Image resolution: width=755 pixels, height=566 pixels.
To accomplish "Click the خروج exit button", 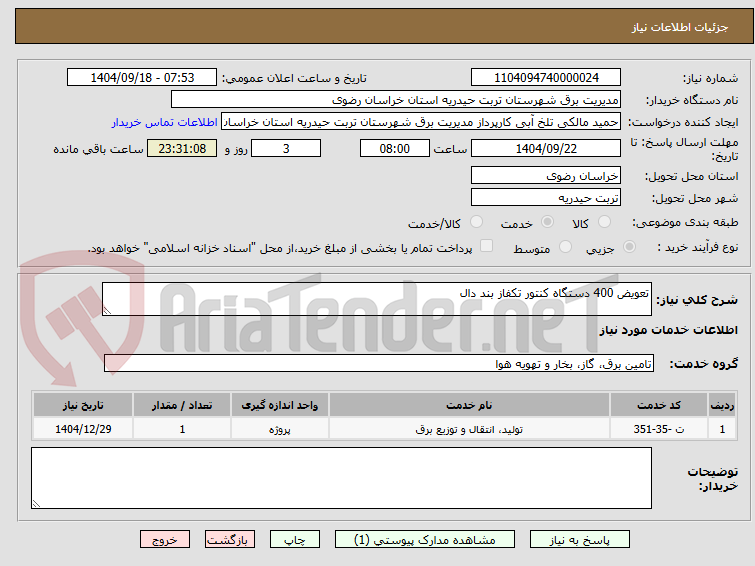I will pos(165,540).
